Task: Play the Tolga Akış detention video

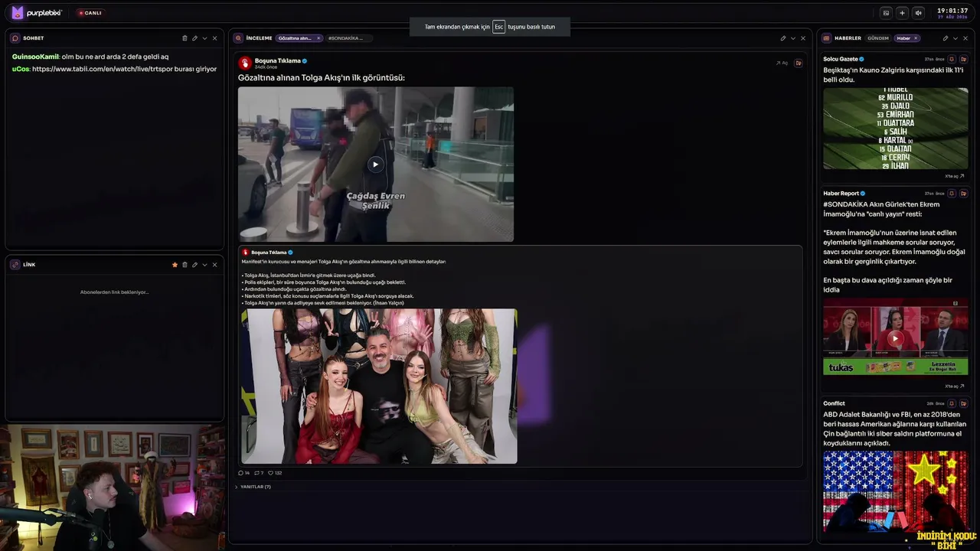Action: point(375,164)
